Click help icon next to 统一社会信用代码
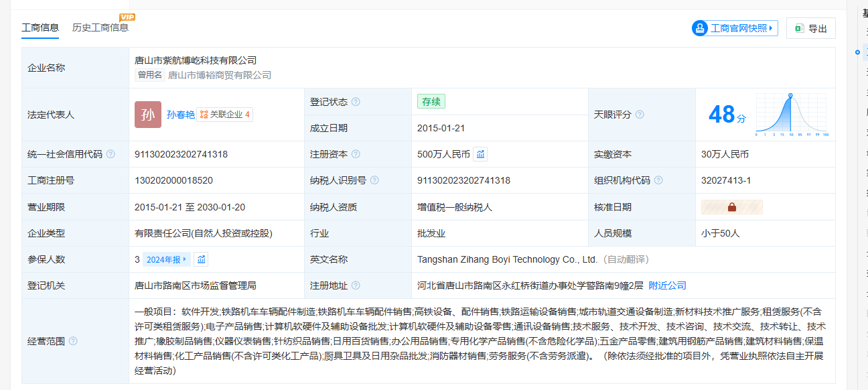868x390 pixels. coord(111,154)
